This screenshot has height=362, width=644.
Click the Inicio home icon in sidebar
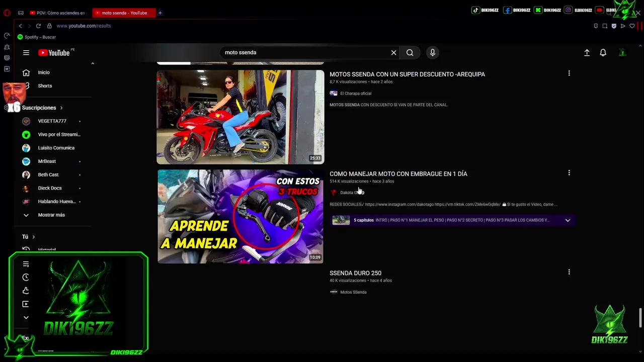(x=26, y=72)
